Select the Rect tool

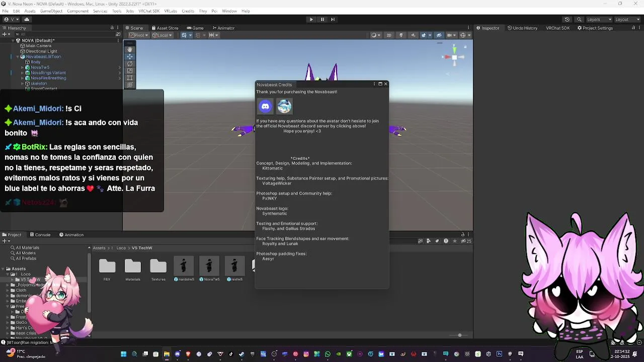coord(130,77)
